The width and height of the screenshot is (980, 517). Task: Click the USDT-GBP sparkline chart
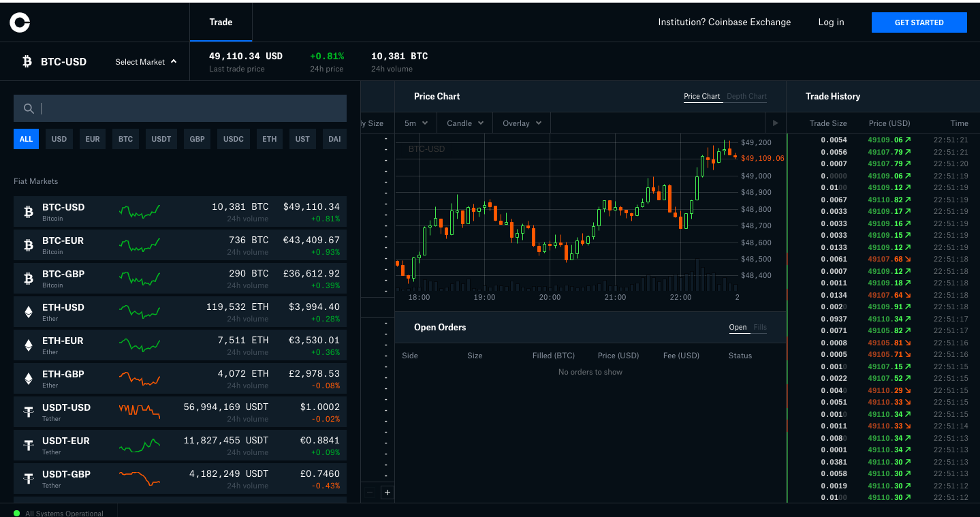tap(140, 478)
